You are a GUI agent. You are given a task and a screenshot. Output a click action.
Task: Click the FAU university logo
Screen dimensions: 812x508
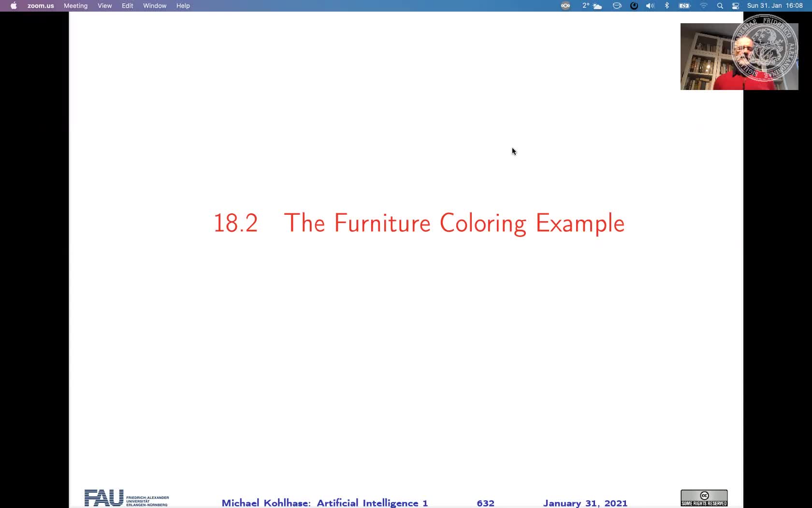(x=103, y=498)
